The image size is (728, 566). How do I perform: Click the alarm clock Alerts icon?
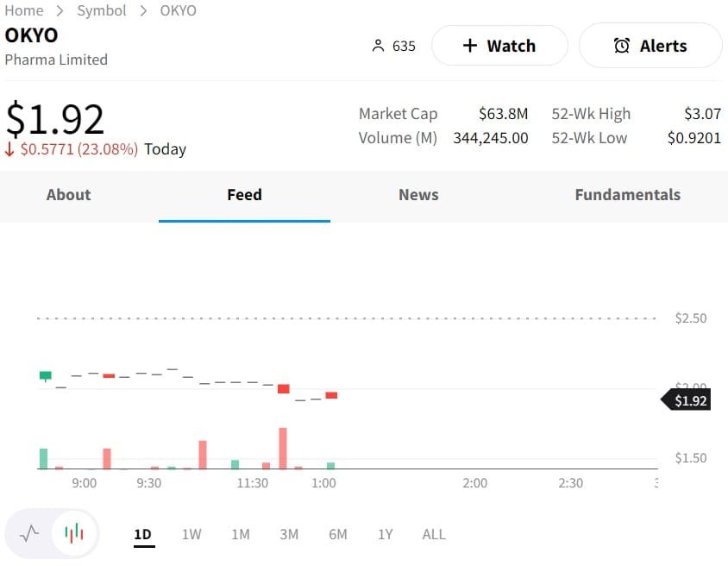click(x=621, y=46)
